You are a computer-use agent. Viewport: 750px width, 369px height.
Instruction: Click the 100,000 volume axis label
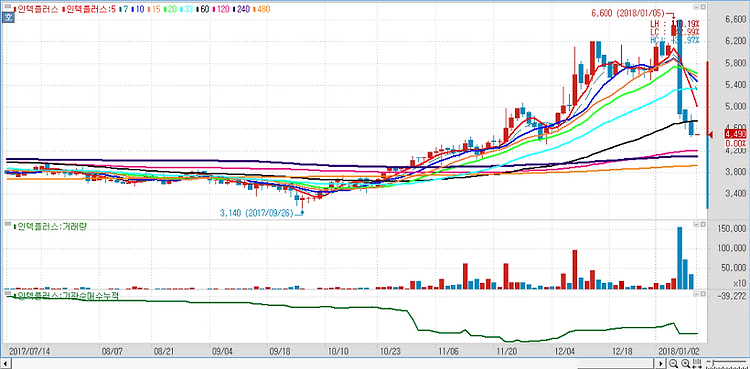tap(733, 248)
